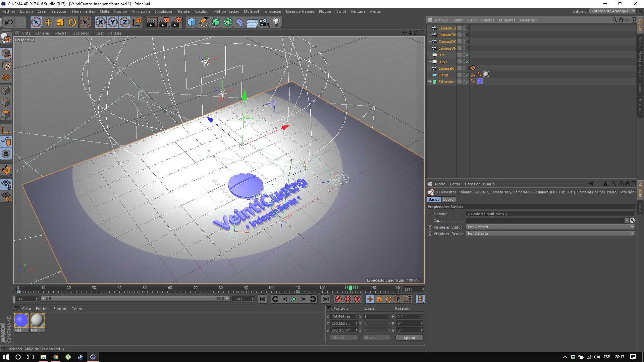Viewport: 644px width, 362px height.
Task: Step to next frame button
Action: click(x=303, y=299)
